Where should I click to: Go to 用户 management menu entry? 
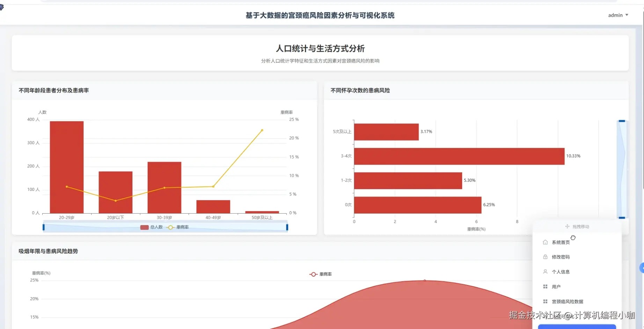point(577,287)
